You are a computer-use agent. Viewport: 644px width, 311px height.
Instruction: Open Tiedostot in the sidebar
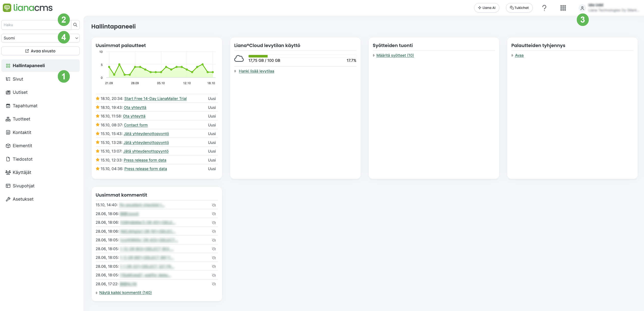point(40,159)
